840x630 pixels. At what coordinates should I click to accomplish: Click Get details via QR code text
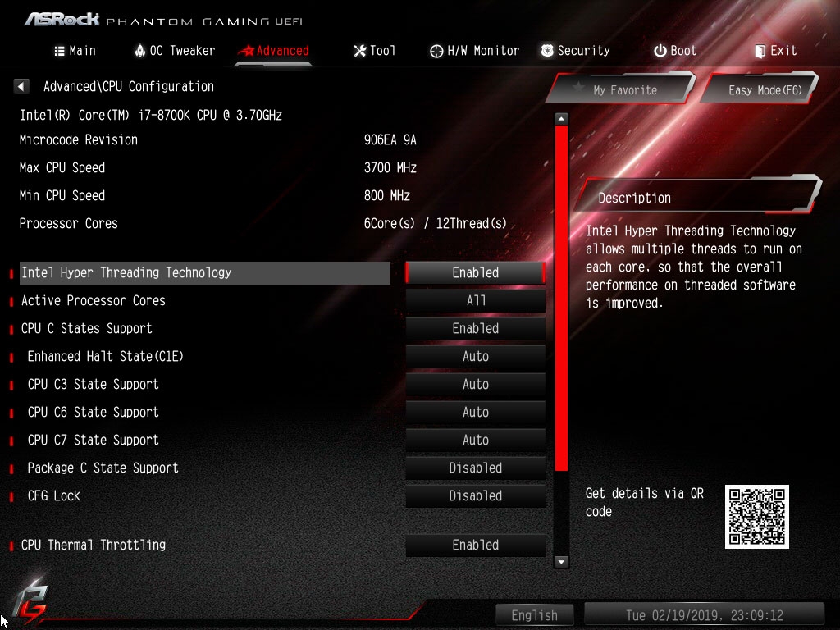(x=645, y=502)
